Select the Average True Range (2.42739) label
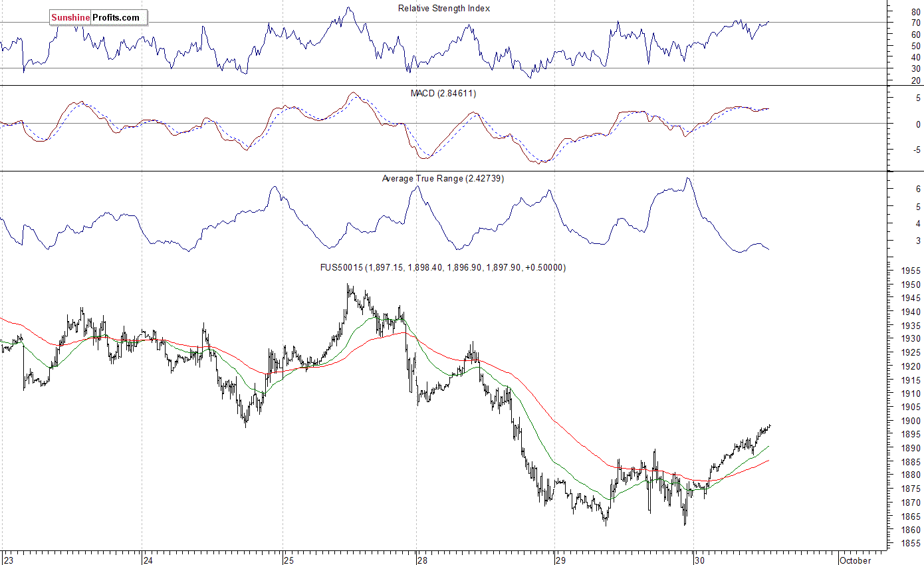 pyautogui.click(x=443, y=178)
